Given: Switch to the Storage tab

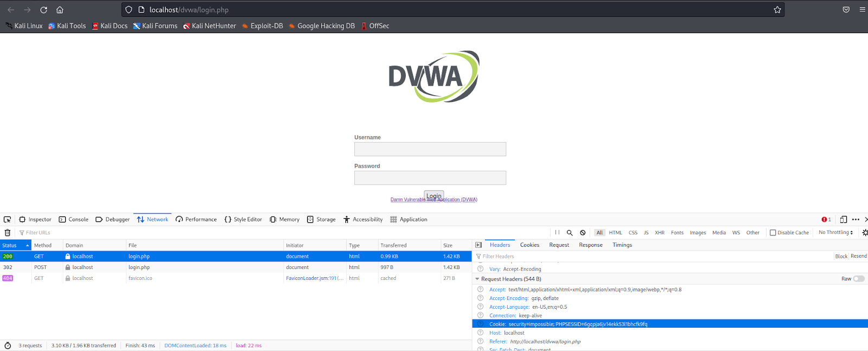Looking at the screenshot, I should pos(322,220).
